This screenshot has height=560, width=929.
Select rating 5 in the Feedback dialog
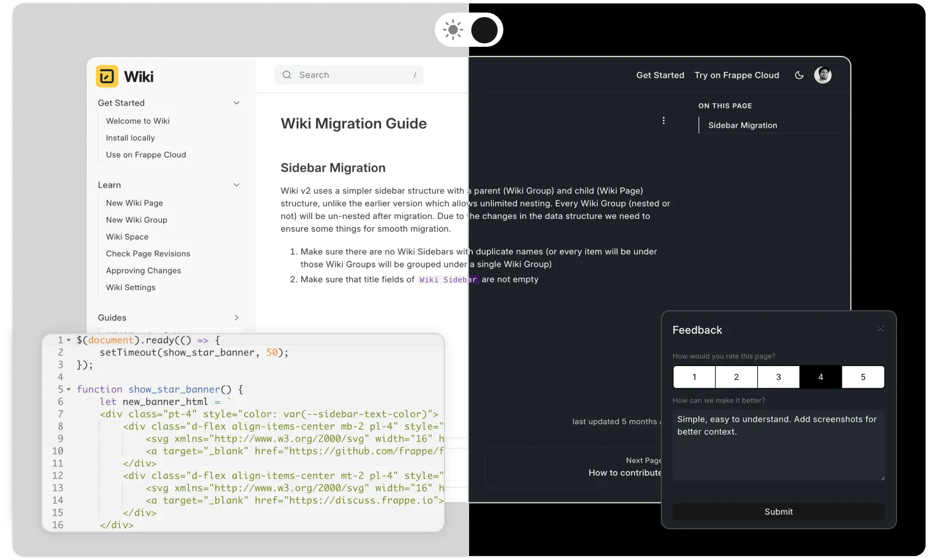pos(863,377)
